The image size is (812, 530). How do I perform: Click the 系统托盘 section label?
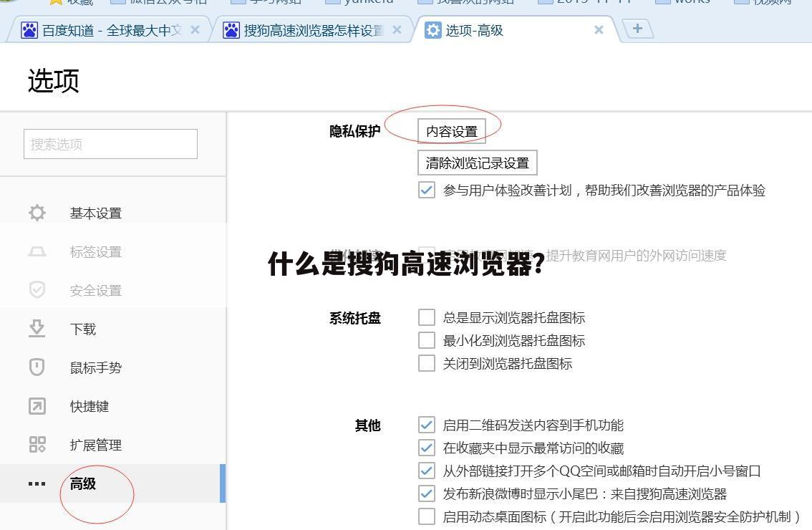coord(354,317)
